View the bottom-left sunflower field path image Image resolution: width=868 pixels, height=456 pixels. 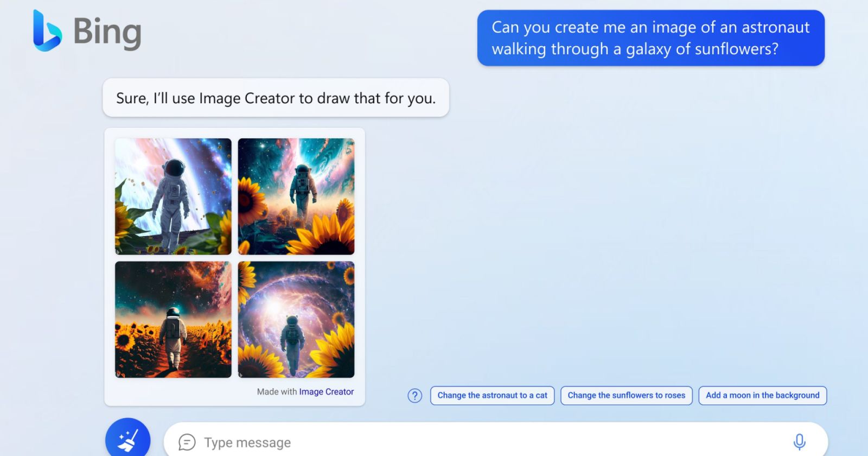(173, 320)
